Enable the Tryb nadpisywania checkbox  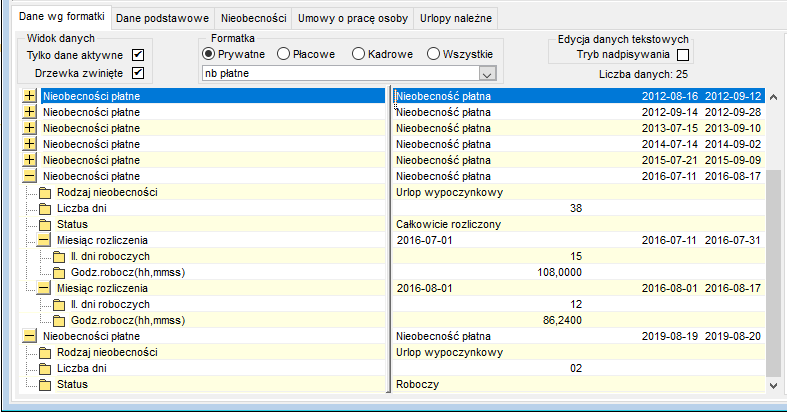tap(683, 55)
